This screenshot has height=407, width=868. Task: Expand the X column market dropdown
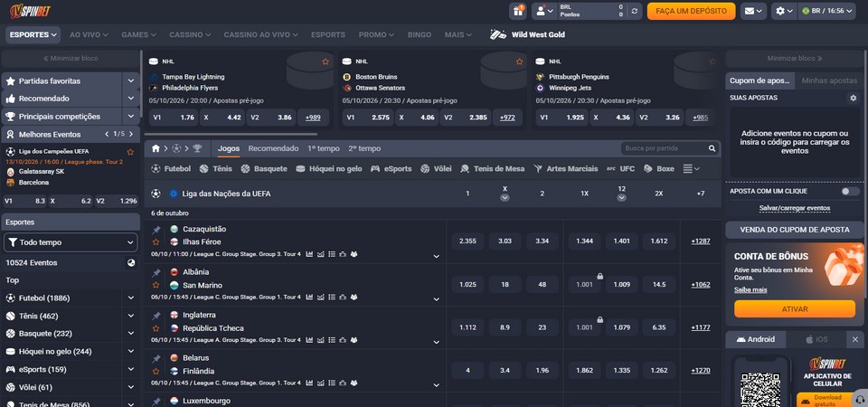point(505,198)
